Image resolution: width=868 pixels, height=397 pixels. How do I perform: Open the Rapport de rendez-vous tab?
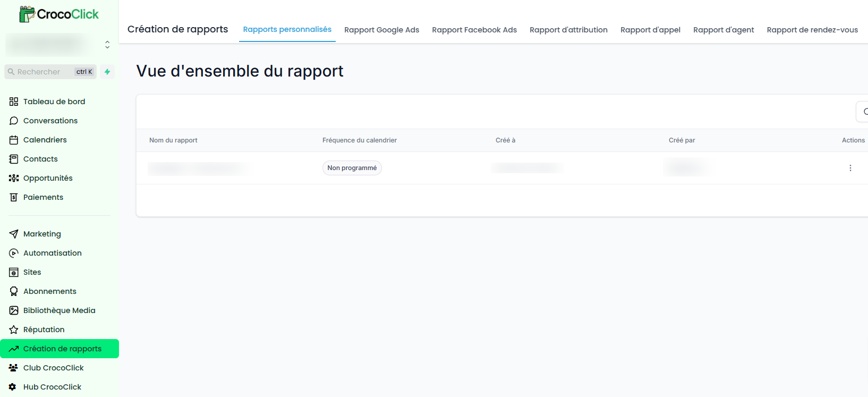pyautogui.click(x=812, y=30)
